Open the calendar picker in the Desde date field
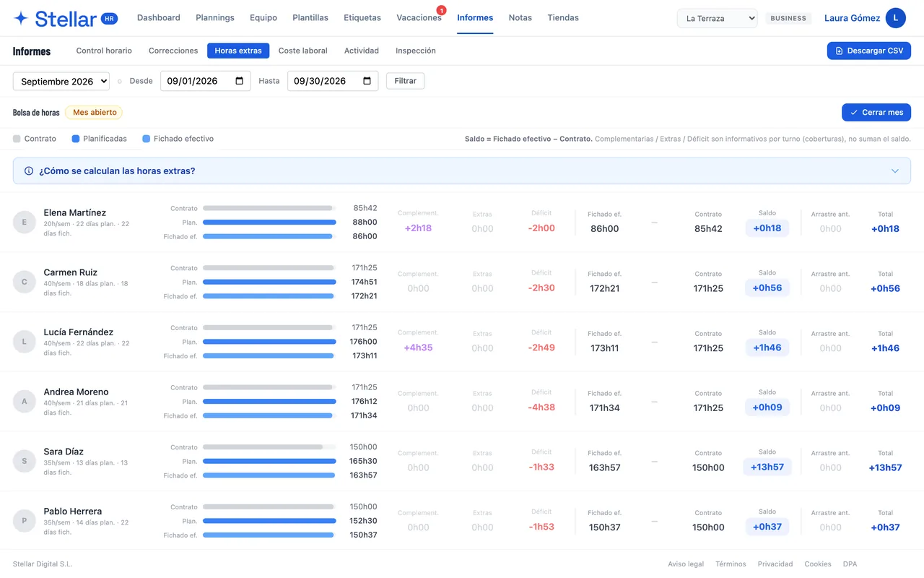This screenshot has height=578, width=924. [240, 81]
